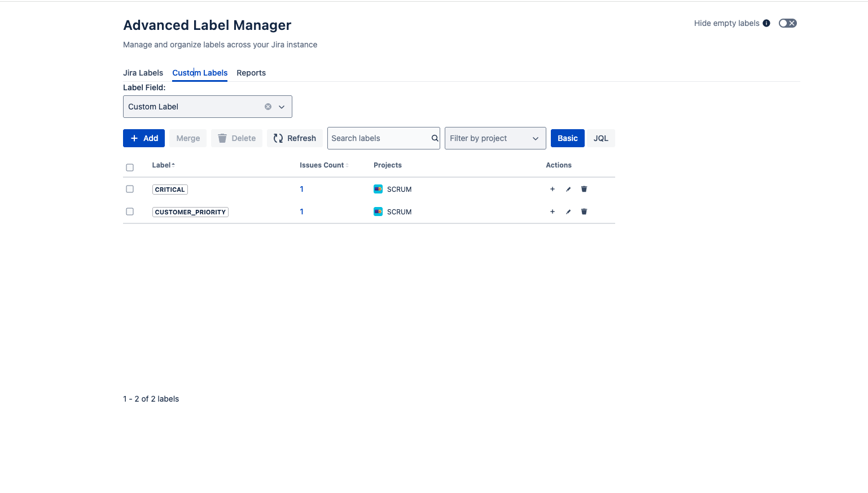Screen dimensions: 868x493
Task: Clear the Custom Label field with the x icon
Action: (x=268, y=106)
